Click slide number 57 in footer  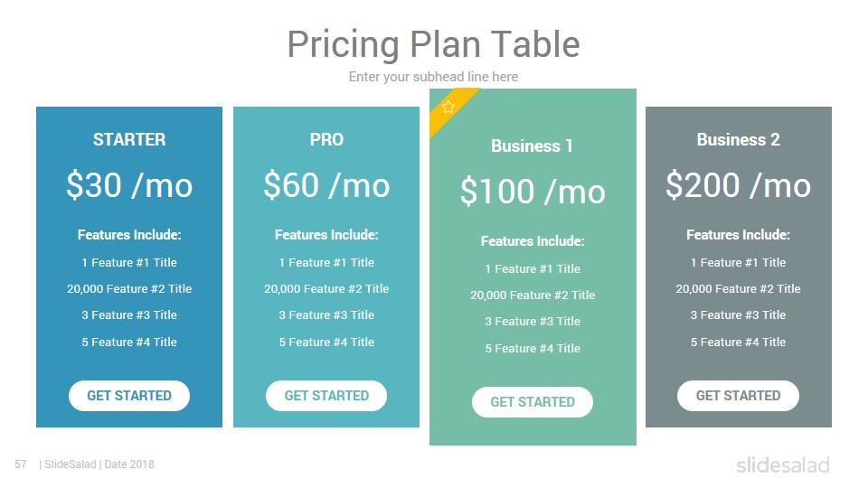21,465
